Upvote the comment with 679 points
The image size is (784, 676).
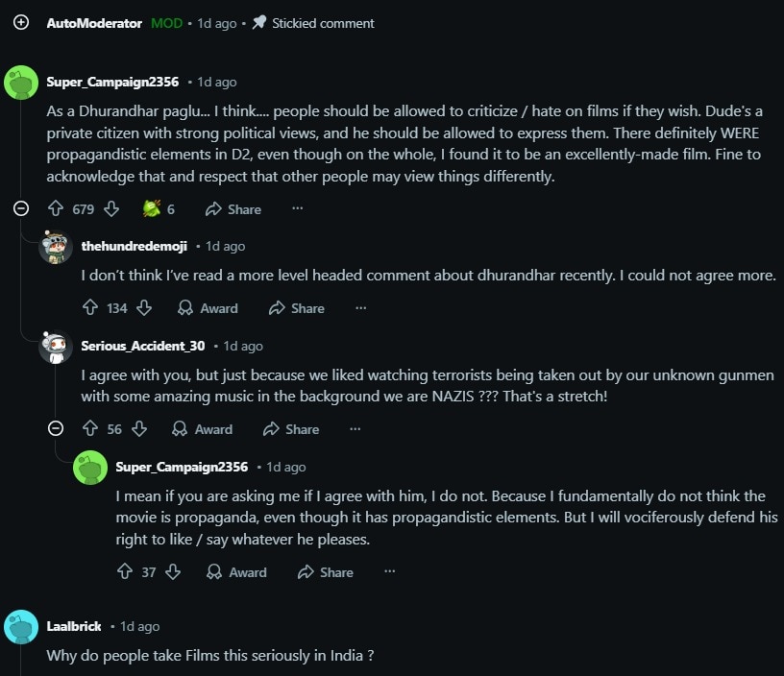56,208
